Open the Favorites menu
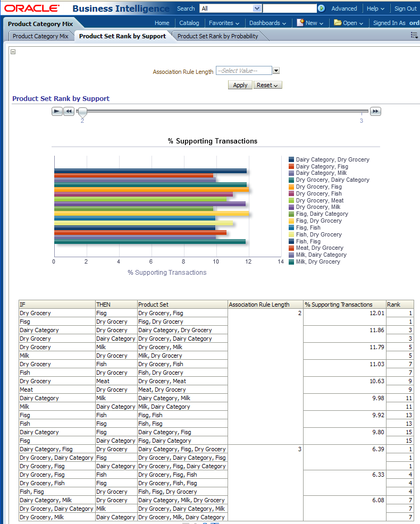This screenshot has height=524, width=420. click(x=224, y=23)
